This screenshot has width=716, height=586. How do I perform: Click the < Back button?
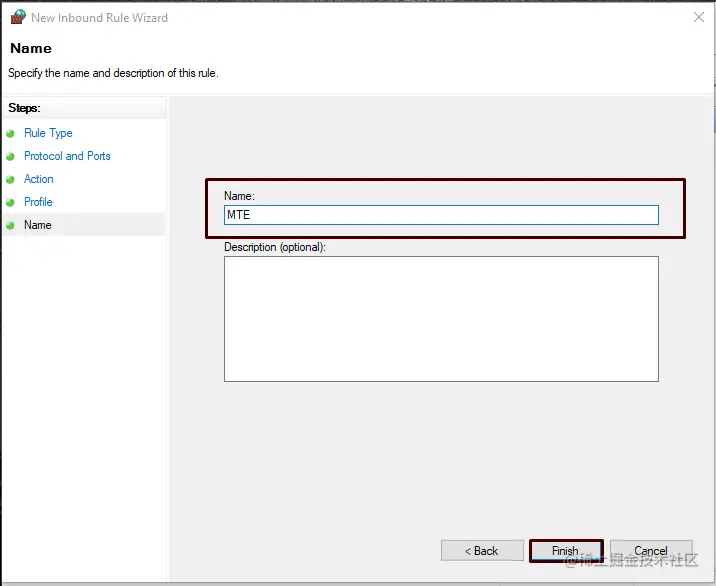482,551
